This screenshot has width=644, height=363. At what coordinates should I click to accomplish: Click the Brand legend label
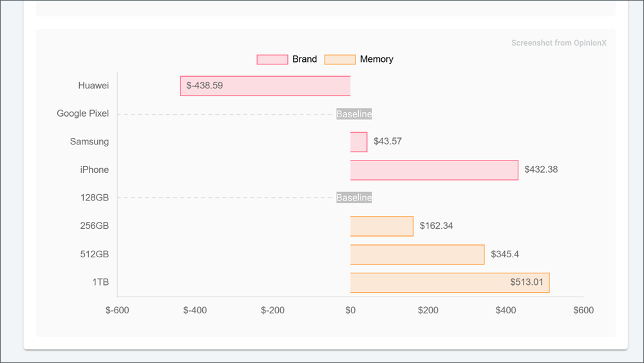click(305, 59)
